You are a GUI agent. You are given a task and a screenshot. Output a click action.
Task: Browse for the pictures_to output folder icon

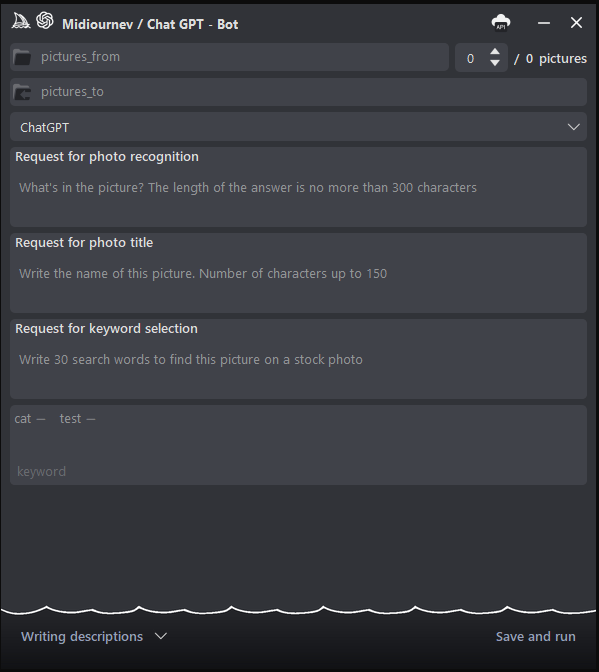[x=22, y=92]
